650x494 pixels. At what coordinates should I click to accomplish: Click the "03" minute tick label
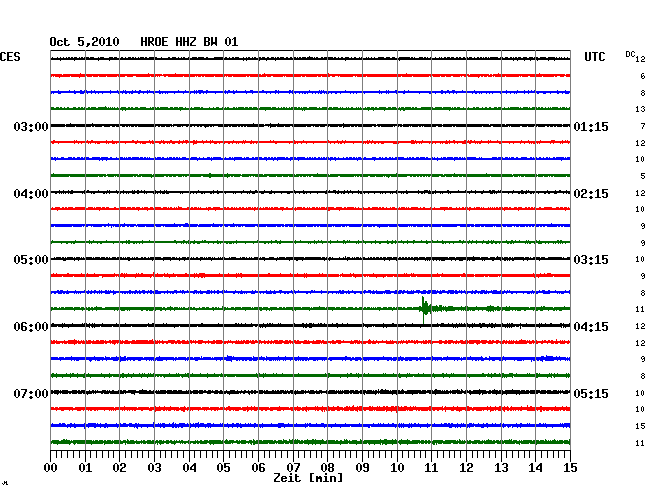click(x=154, y=467)
